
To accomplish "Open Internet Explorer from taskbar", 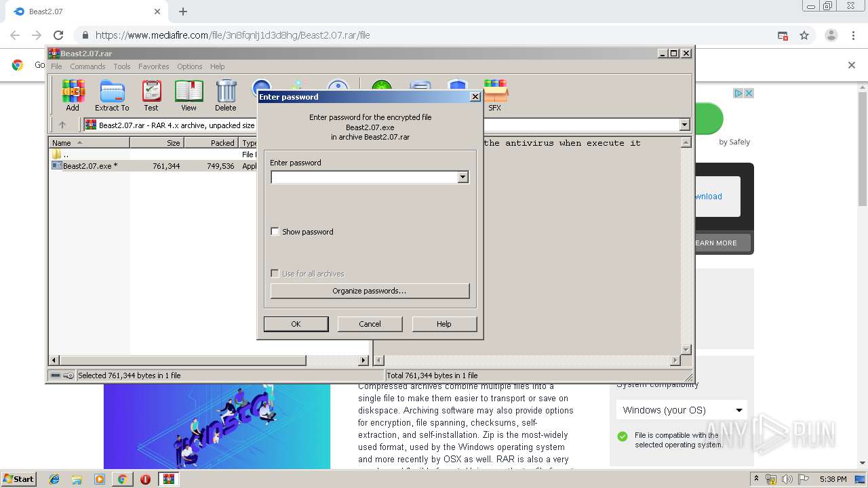I will [54, 479].
